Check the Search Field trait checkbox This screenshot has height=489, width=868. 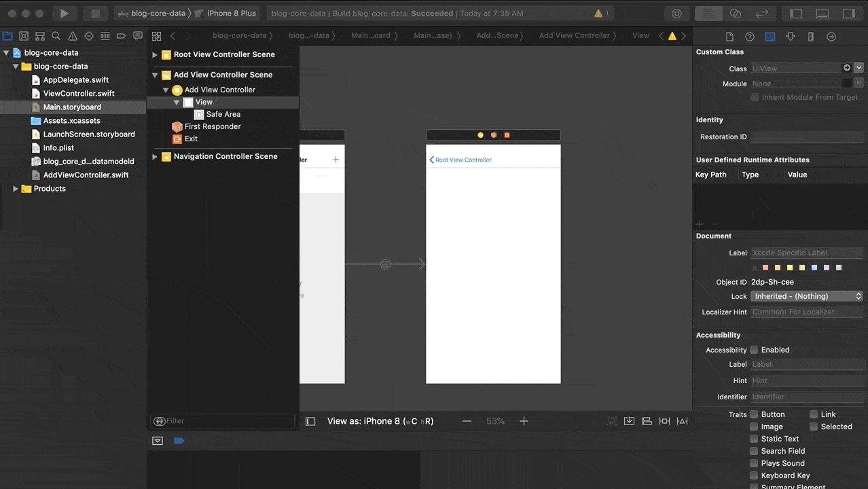tap(754, 451)
